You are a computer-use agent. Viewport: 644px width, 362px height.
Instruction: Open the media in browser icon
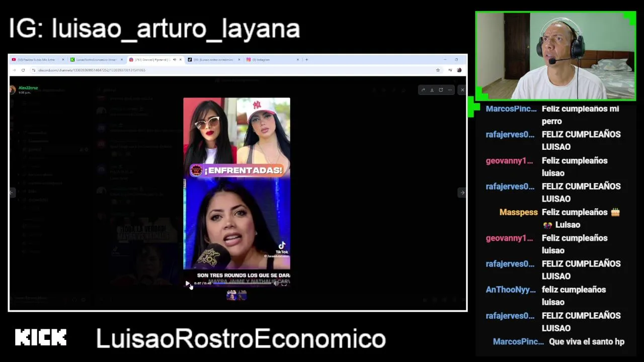coord(441,90)
